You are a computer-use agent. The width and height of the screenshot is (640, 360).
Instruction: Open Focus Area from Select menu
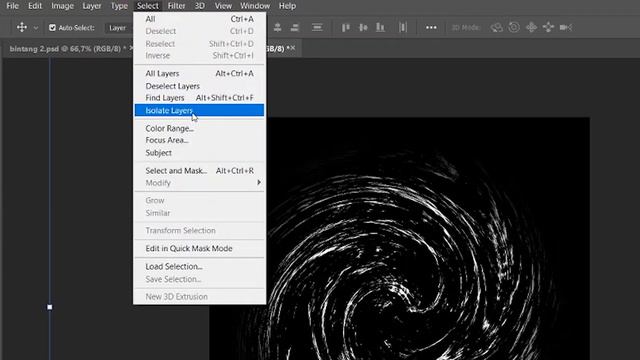point(199,140)
